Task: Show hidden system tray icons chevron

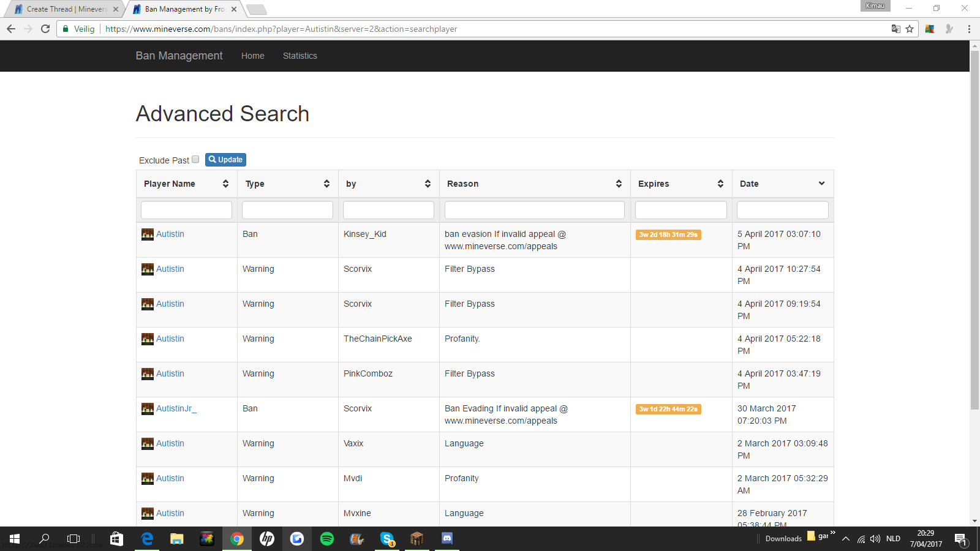Action: tap(846, 539)
